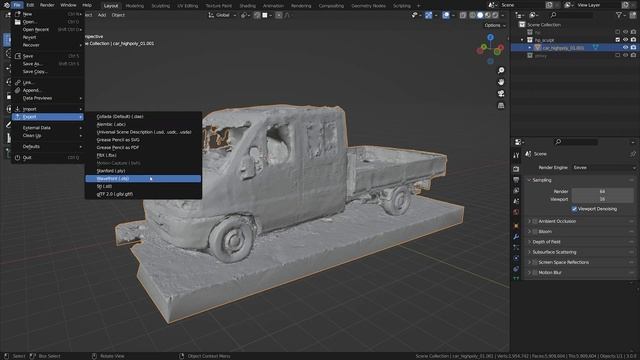Switch to Shading workspace tab
The width and height of the screenshot is (640, 360).
click(247, 6)
